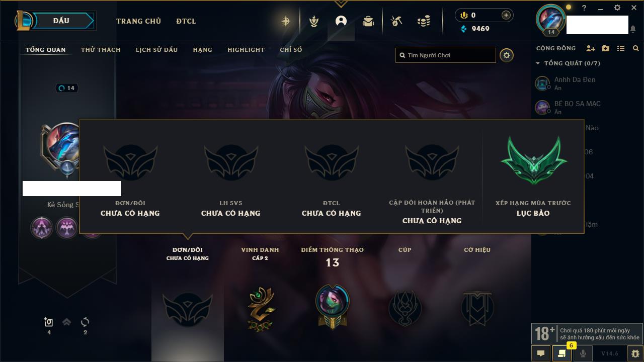Toggle the microphone mute button
The height and width of the screenshot is (362, 644).
(x=583, y=353)
